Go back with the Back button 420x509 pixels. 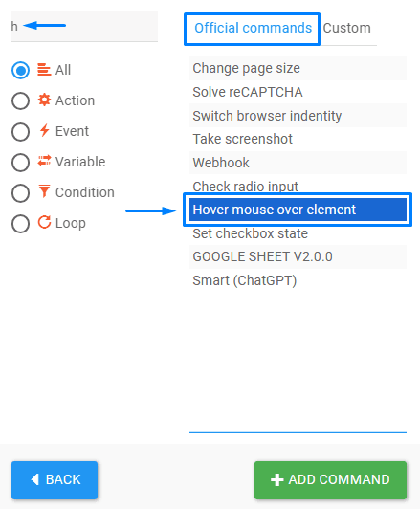pos(55,479)
